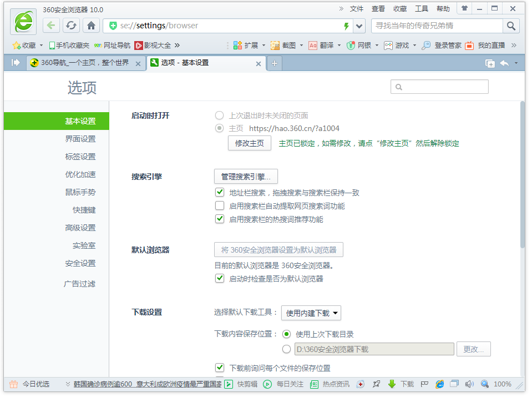This screenshot has height=397, width=532.
Task: Expand 使用内建下载 download tool dropdown
Action: click(311, 313)
